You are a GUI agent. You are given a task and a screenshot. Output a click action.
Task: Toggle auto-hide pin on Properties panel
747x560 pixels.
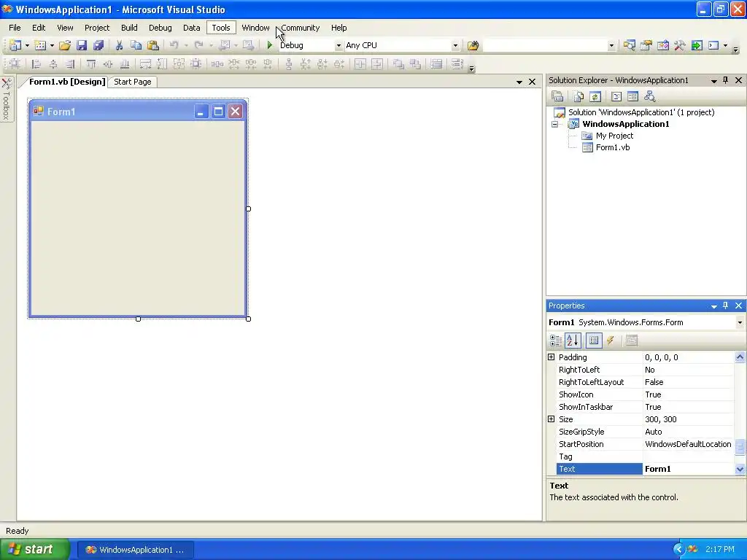tap(726, 306)
